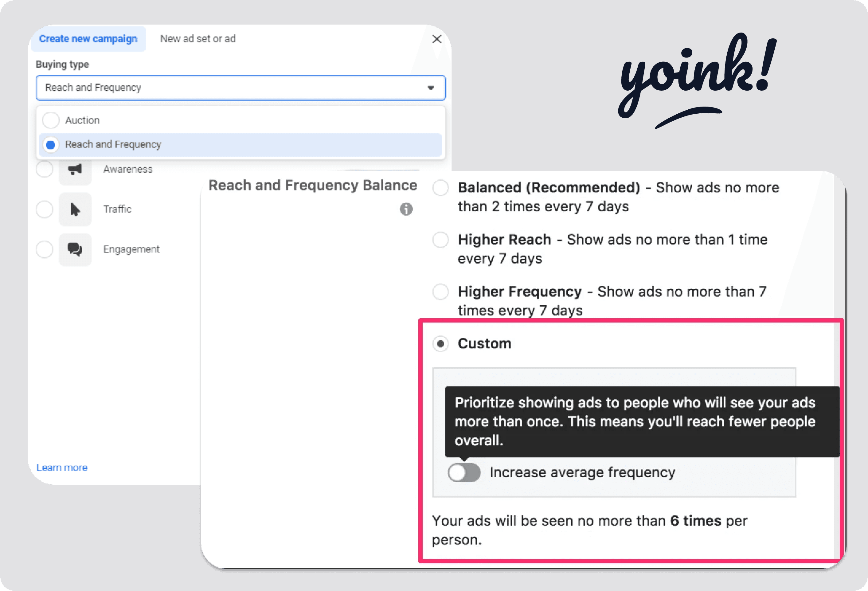The height and width of the screenshot is (591, 868).
Task: Click the Awareness objective label
Action: 128,169
